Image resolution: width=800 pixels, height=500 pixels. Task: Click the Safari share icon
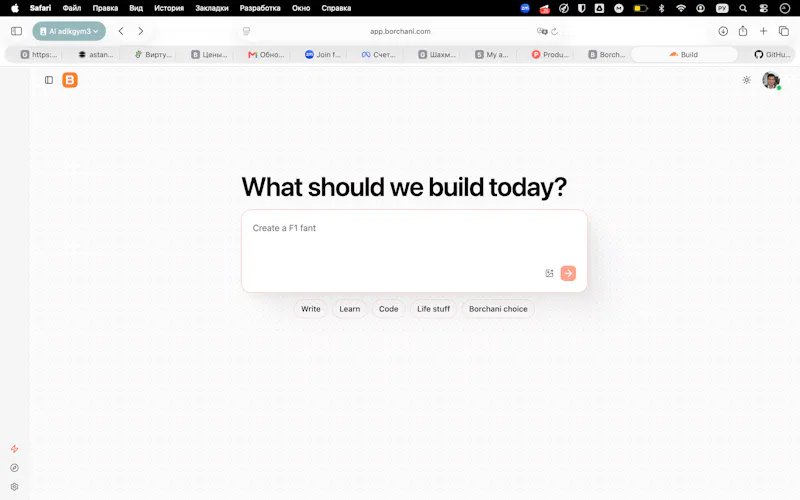click(743, 31)
